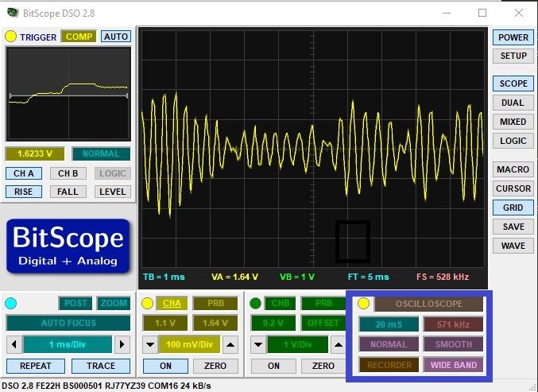Screen dimensions: 538x392
Task: Click channel A 1.64 V offset value
Action: (215, 323)
